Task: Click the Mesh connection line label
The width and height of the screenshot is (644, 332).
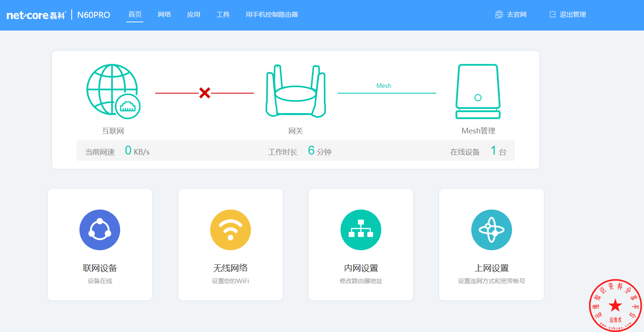Action: [x=384, y=86]
